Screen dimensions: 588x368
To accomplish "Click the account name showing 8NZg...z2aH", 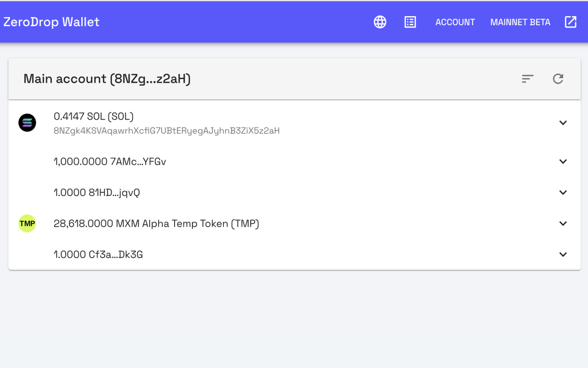I will pos(107,79).
